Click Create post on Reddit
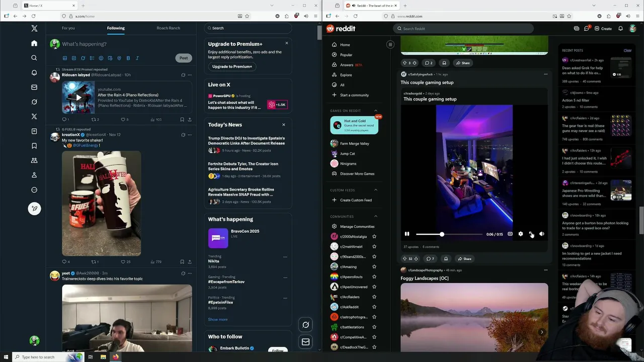Image resolution: width=644 pixels, height=362 pixels. (603, 29)
